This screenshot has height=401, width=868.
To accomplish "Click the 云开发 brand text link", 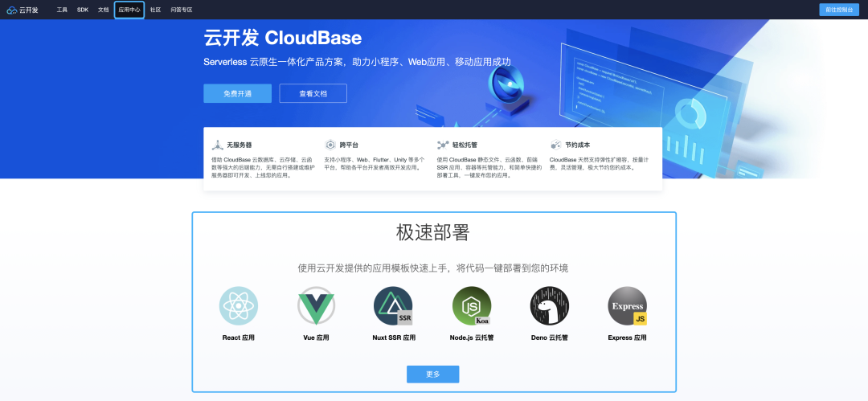I will [29, 10].
